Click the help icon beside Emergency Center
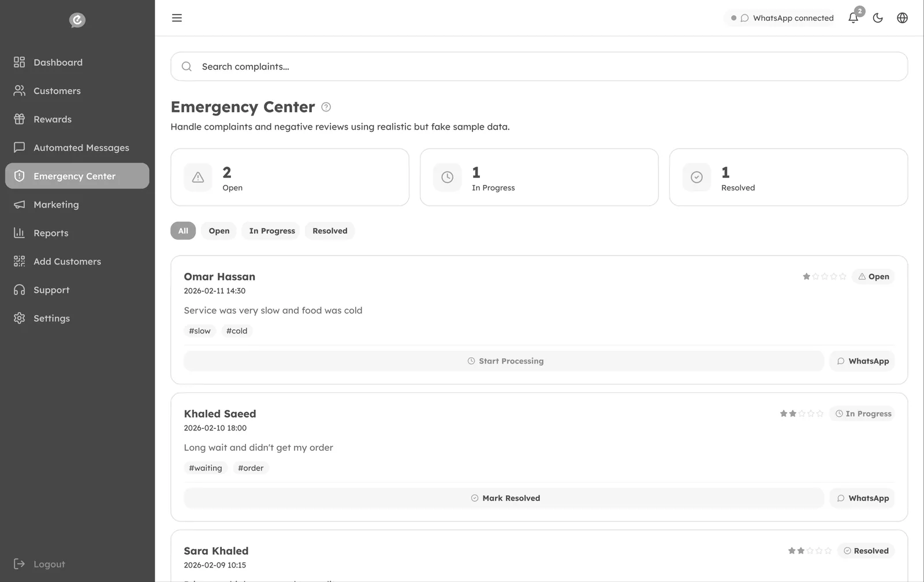 pos(326,107)
